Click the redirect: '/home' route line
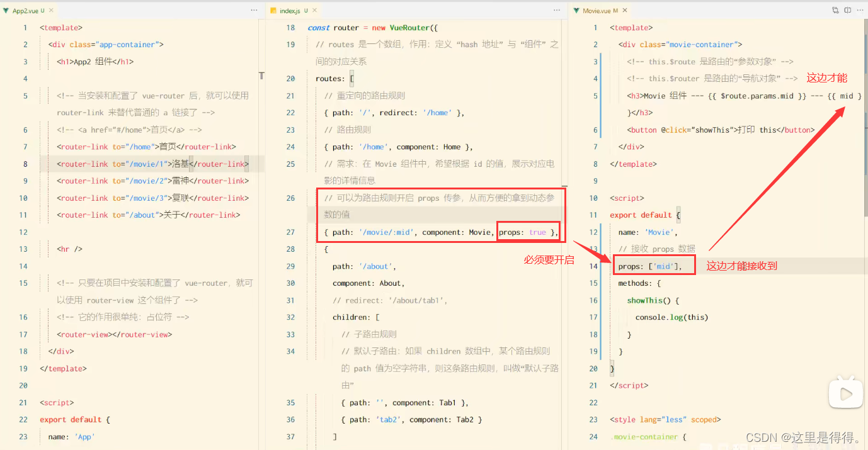 (x=394, y=113)
